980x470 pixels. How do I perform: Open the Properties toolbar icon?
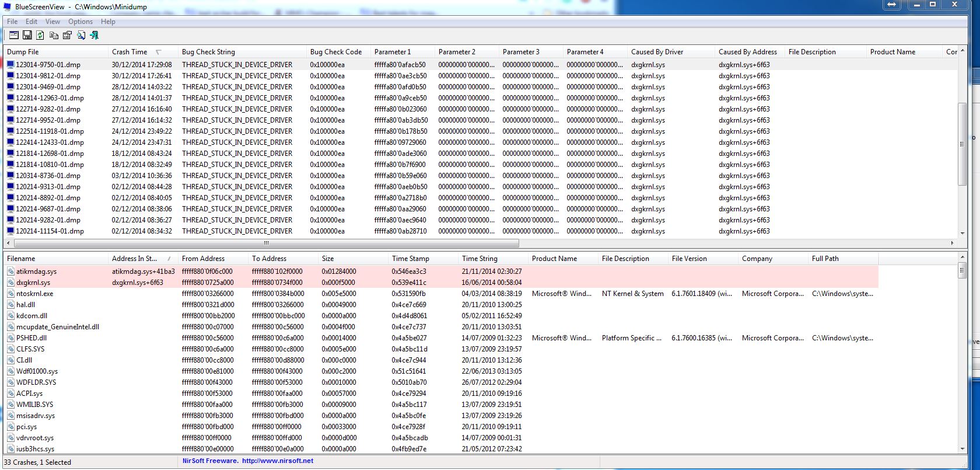coord(67,36)
